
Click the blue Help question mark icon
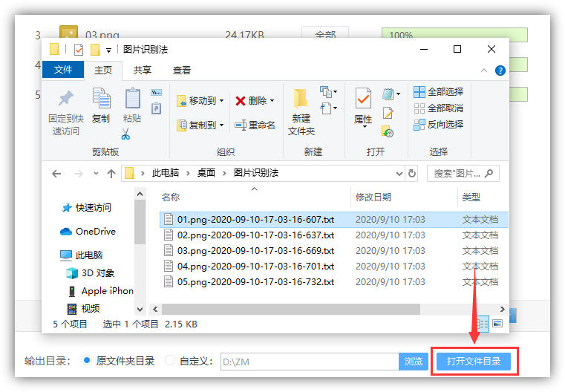pos(500,71)
